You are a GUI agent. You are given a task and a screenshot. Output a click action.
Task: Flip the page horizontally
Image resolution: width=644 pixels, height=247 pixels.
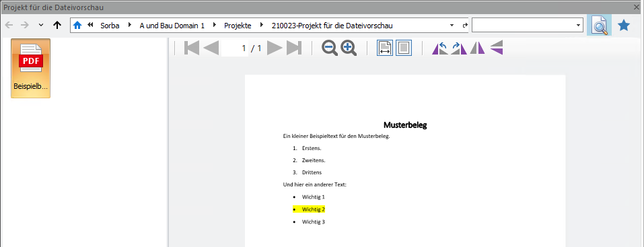point(477,48)
